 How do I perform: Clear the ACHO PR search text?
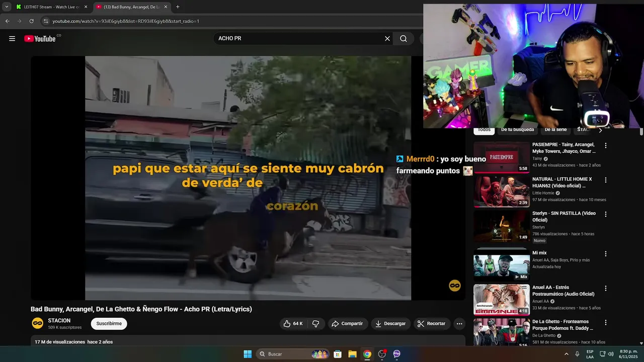[x=387, y=39]
